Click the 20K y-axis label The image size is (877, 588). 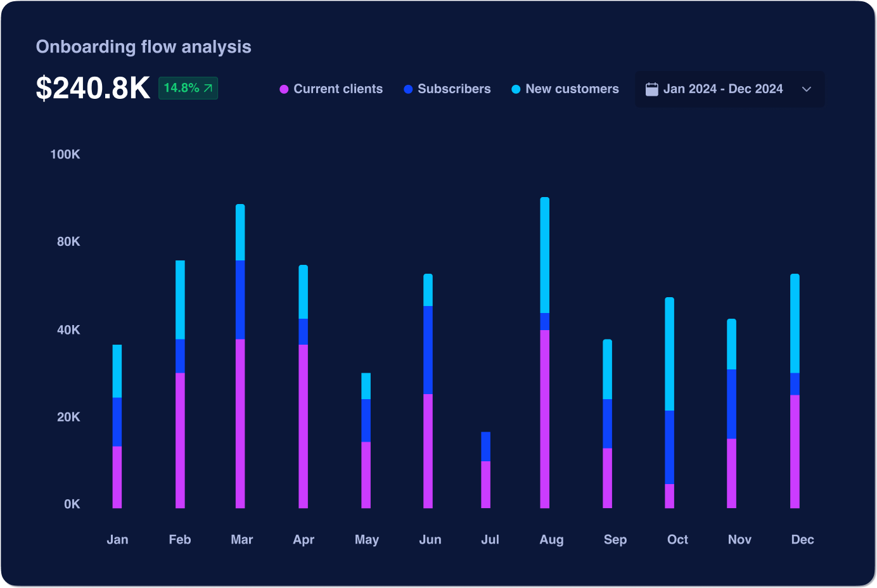68,417
